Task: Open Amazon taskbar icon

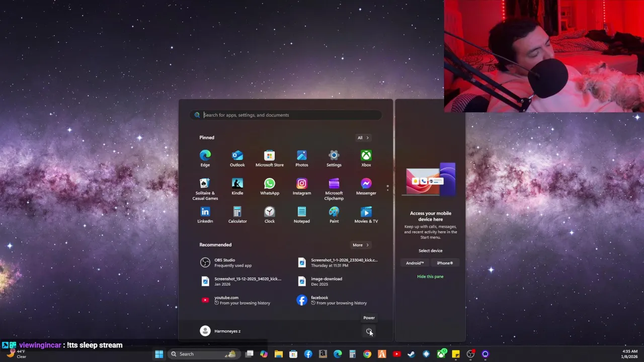Action: coord(323,354)
